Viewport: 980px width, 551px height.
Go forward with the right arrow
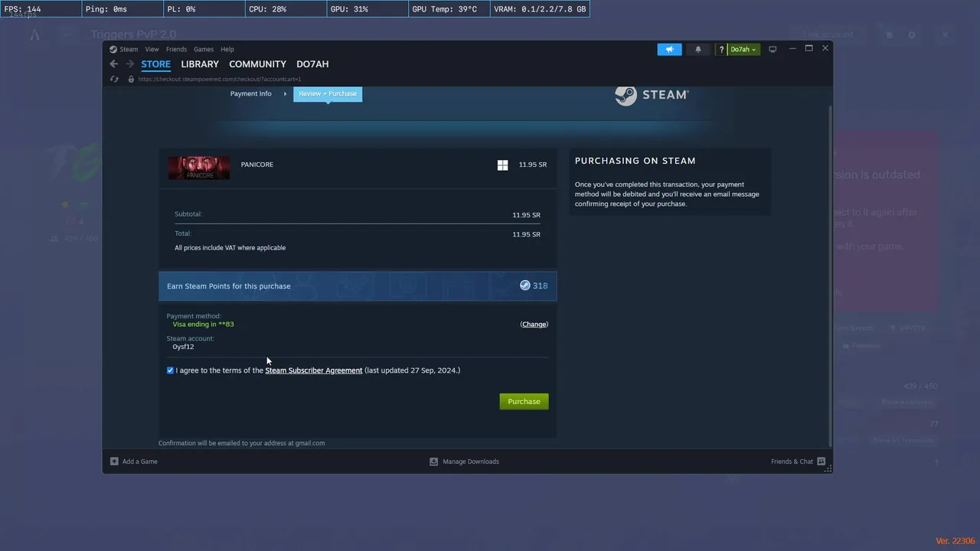point(129,64)
